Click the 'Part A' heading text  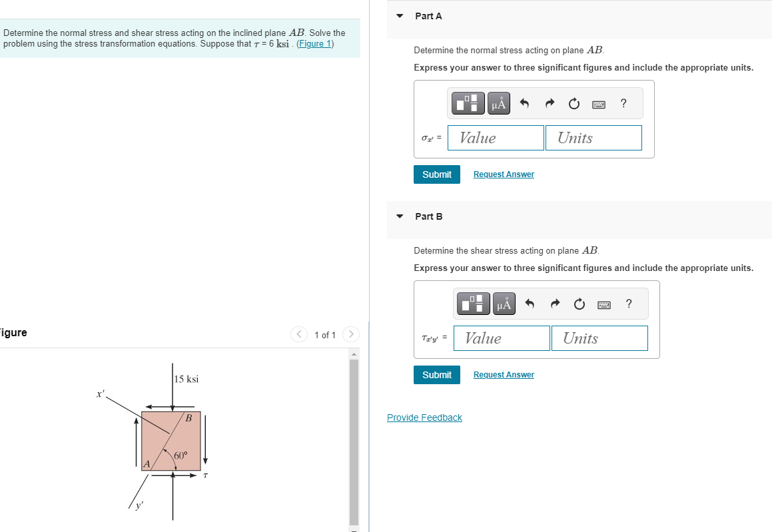428,16
